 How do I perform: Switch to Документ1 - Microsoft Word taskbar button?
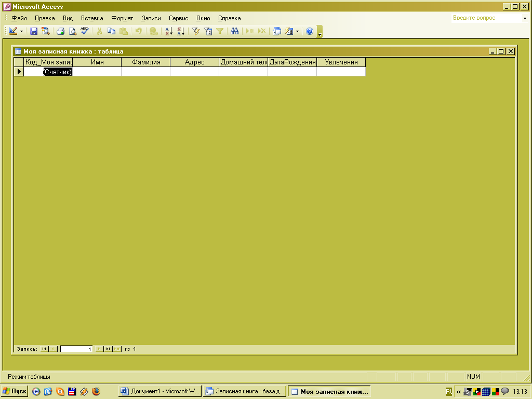(x=160, y=391)
